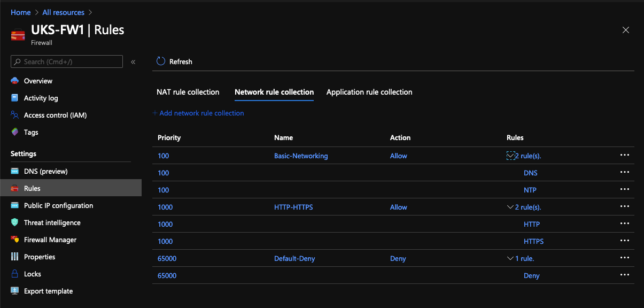Collapse the Default-Deny 1 rule expander
The height and width of the screenshot is (308, 644).
510,258
